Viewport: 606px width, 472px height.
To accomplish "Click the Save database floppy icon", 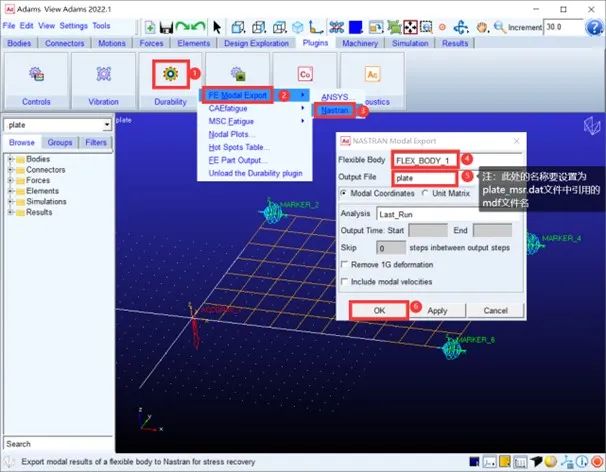I will (166, 27).
